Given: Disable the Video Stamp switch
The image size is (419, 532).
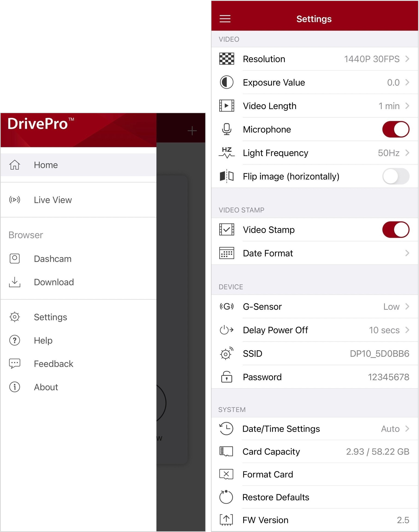Looking at the screenshot, I should coord(396,230).
